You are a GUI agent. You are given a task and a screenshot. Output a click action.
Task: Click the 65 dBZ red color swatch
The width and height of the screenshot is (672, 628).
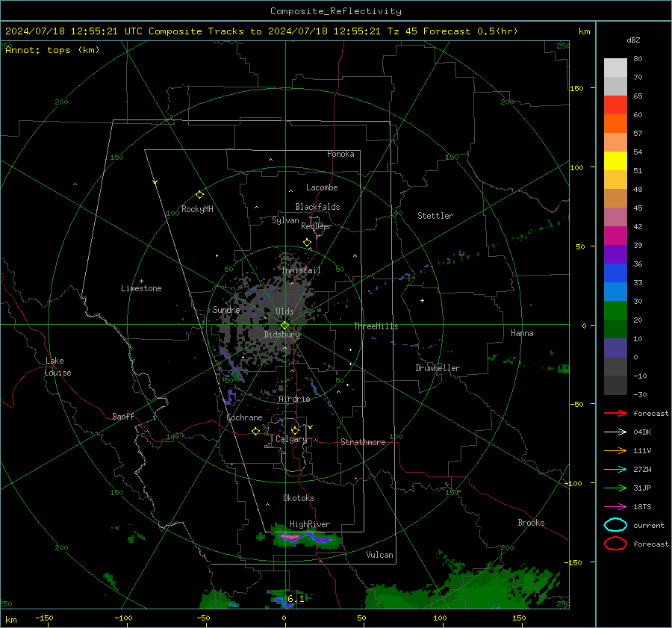pos(615,105)
